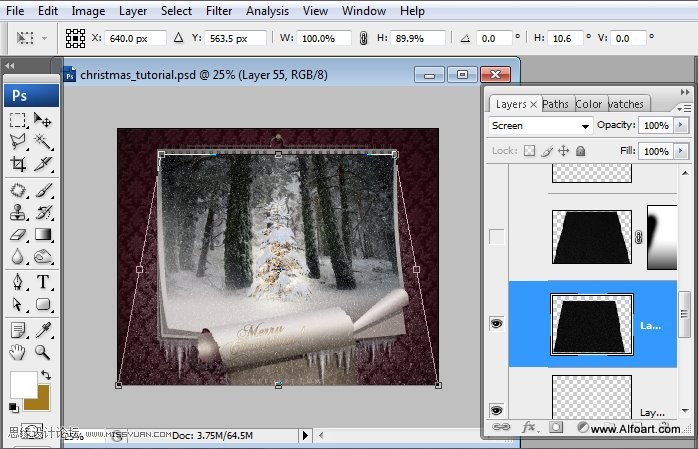Select the Rounded Rectangle shape tool
The width and height of the screenshot is (698, 449).
[x=43, y=304]
